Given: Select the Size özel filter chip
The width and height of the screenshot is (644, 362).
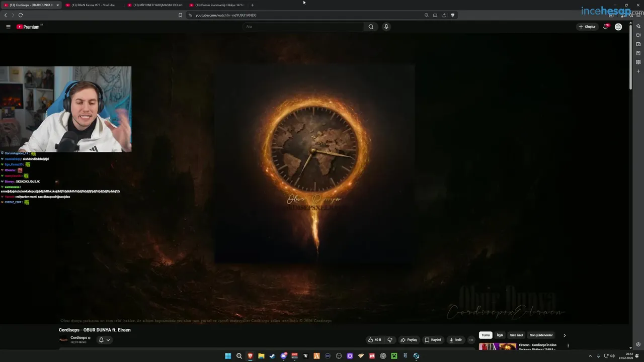Looking at the screenshot, I should coord(516,335).
